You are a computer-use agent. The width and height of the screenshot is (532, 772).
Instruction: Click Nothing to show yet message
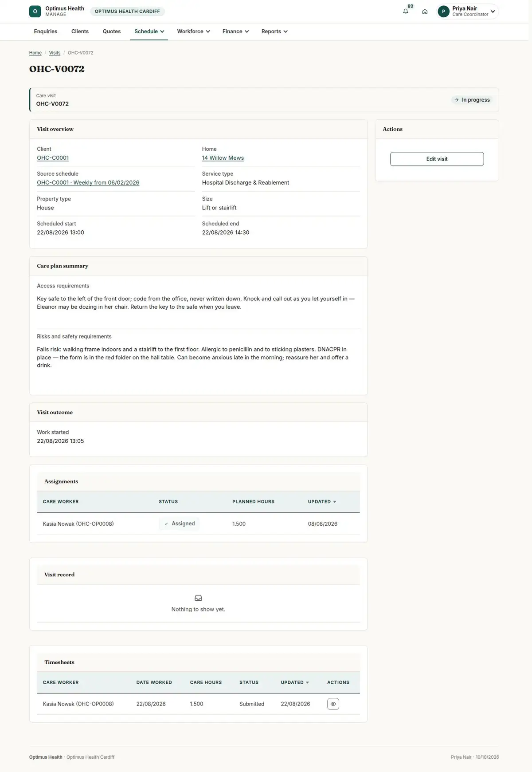pos(198,609)
